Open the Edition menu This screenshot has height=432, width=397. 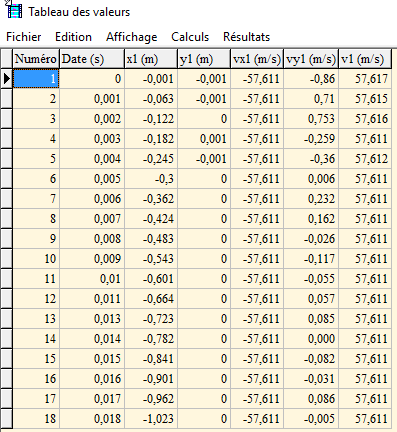click(73, 37)
